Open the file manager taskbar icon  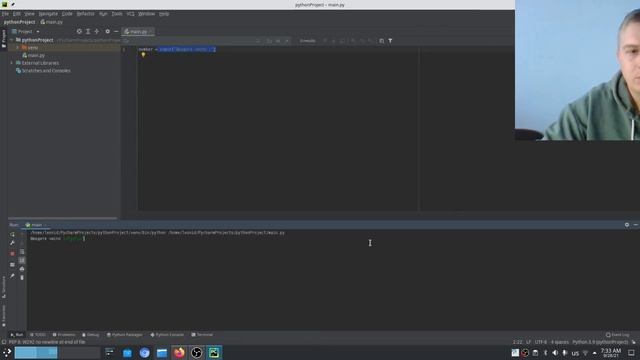point(162,353)
